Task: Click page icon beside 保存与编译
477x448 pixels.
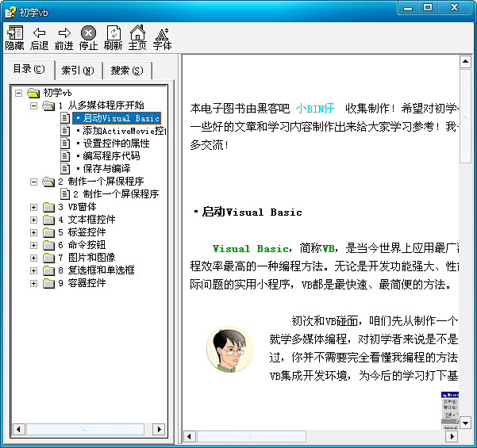Action: (65, 169)
